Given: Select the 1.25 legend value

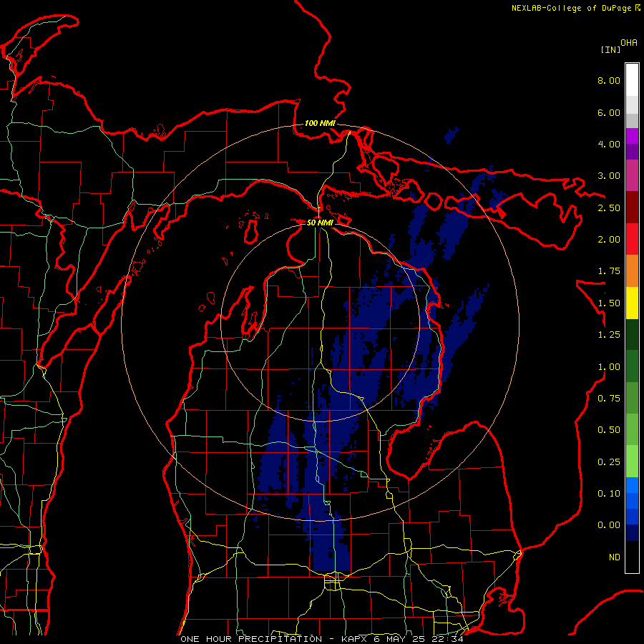Looking at the screenshot, I should (609, 335).
